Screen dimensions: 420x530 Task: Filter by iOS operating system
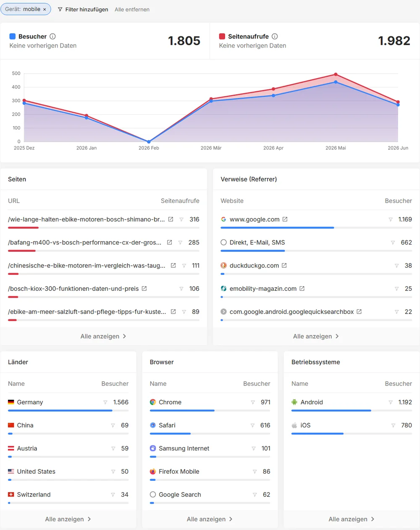click(393, 425)
